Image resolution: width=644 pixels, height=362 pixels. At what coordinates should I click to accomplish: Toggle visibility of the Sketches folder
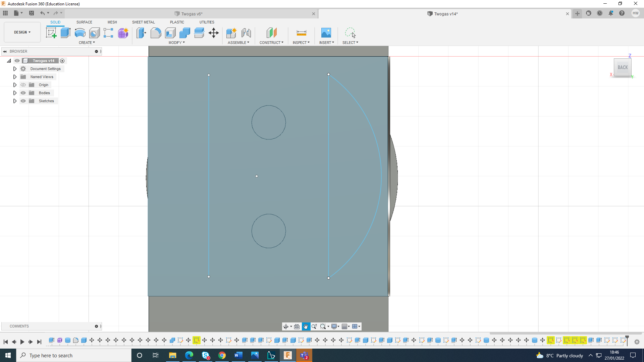(x=23, y=101)
